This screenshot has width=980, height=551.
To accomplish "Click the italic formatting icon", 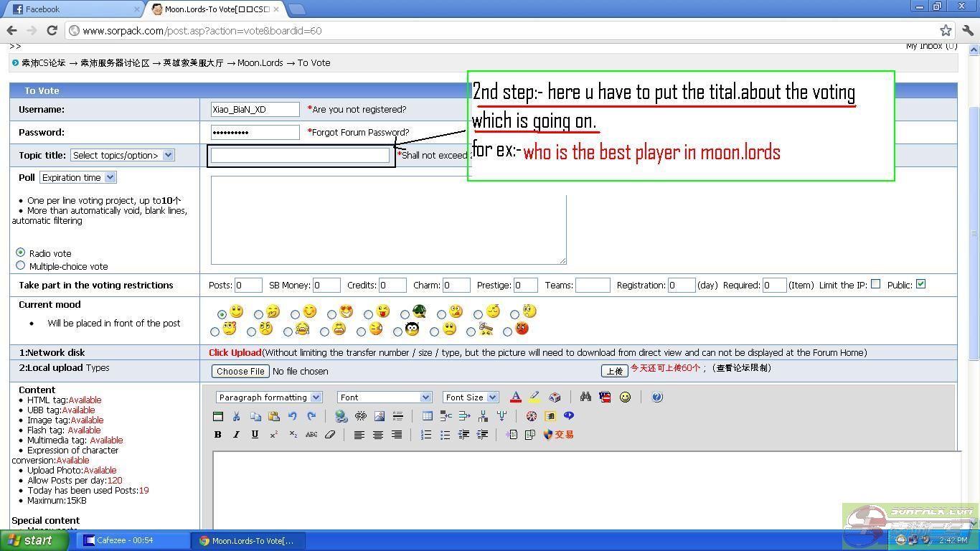I will point(236,435).
